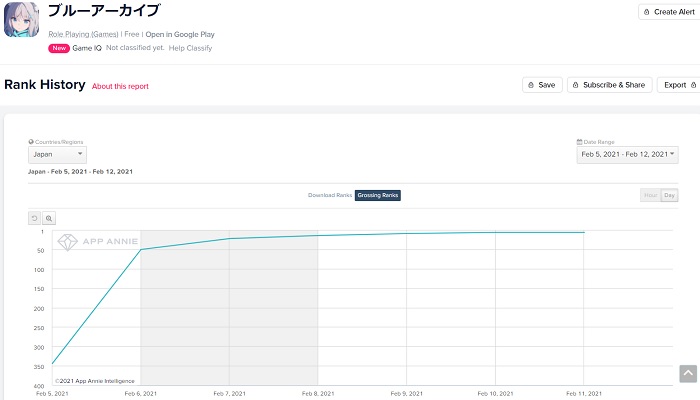700x400 pixels.
Task: Click the reset zoom undo icon
Action: coord(34,218)
